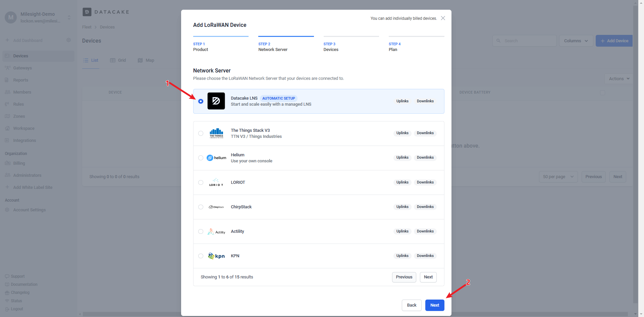Click Add Dashboard in sidebar

[24, 40]
